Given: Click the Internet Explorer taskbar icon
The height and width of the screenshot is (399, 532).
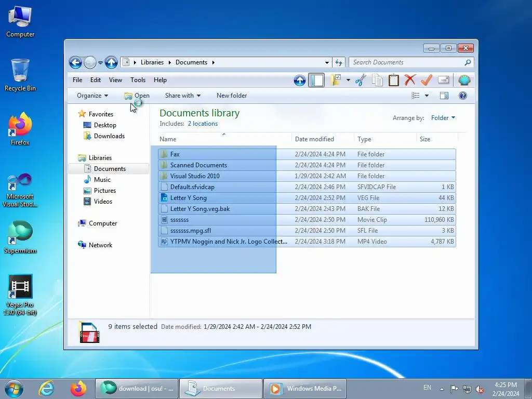Looking at the screenshot, I should (x=46, y=389).
